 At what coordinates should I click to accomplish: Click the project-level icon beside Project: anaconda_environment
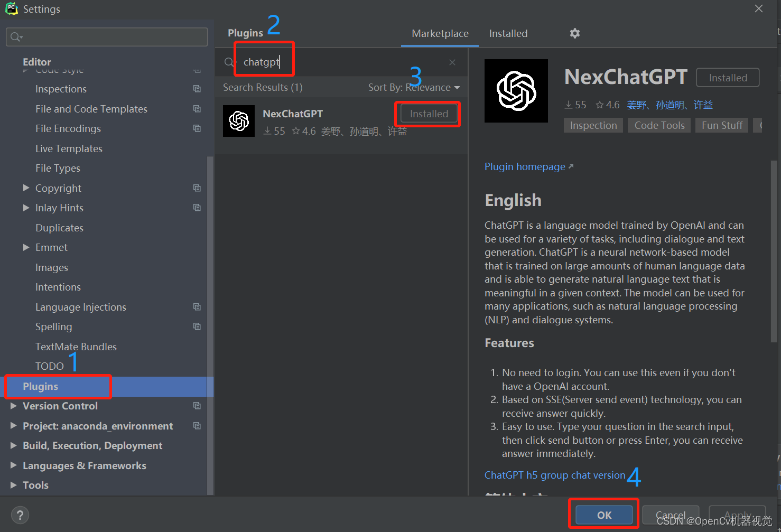coord(197,426)
